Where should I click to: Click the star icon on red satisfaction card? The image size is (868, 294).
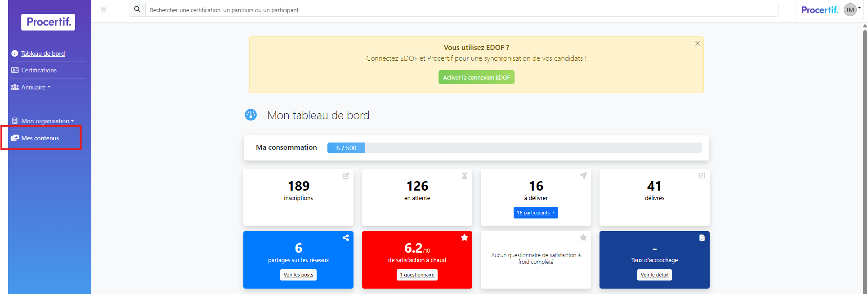(x=464, y=238)
